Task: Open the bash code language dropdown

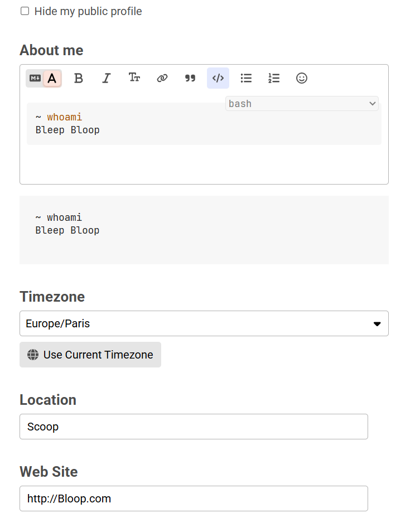Action: pyautogui.click(x=302, y=104)
